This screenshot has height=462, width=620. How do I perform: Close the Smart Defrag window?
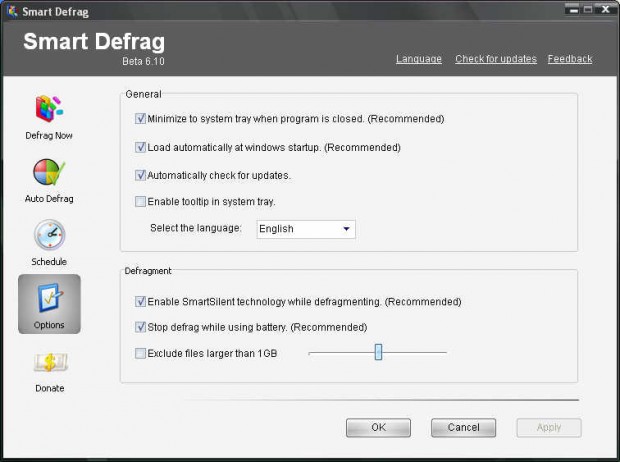click(x=606, y=9)
